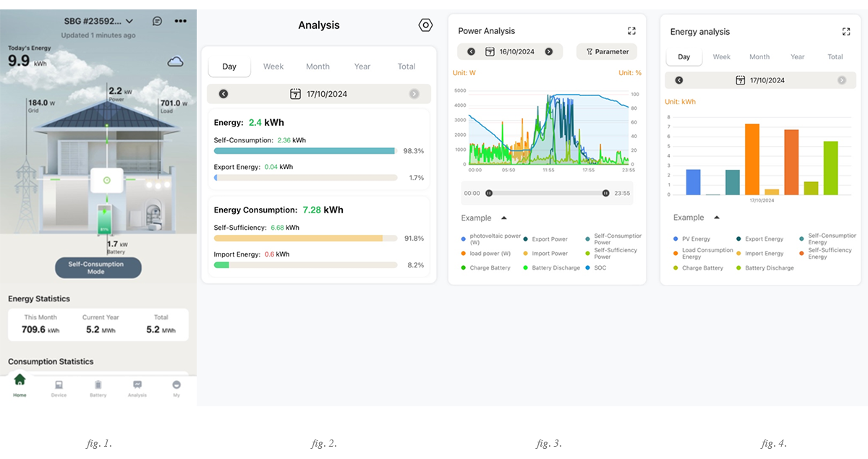Image resolution: width=868 pixels, height=459 pixels.
Task: Go to the Home tab in bottom bar
Action: click(x=20, y=385)
